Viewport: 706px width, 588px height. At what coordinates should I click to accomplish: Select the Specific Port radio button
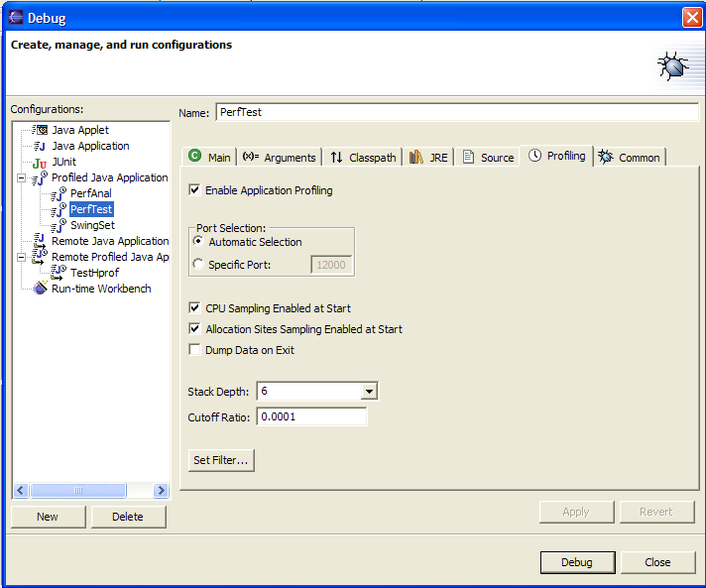click(x=199, y=265)
